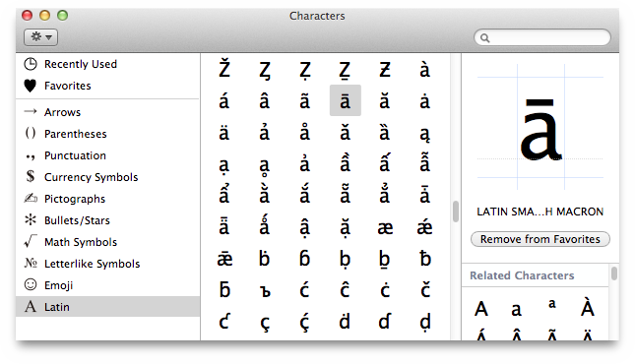Open the Pictographs category icon

click(x=31, y=199)
